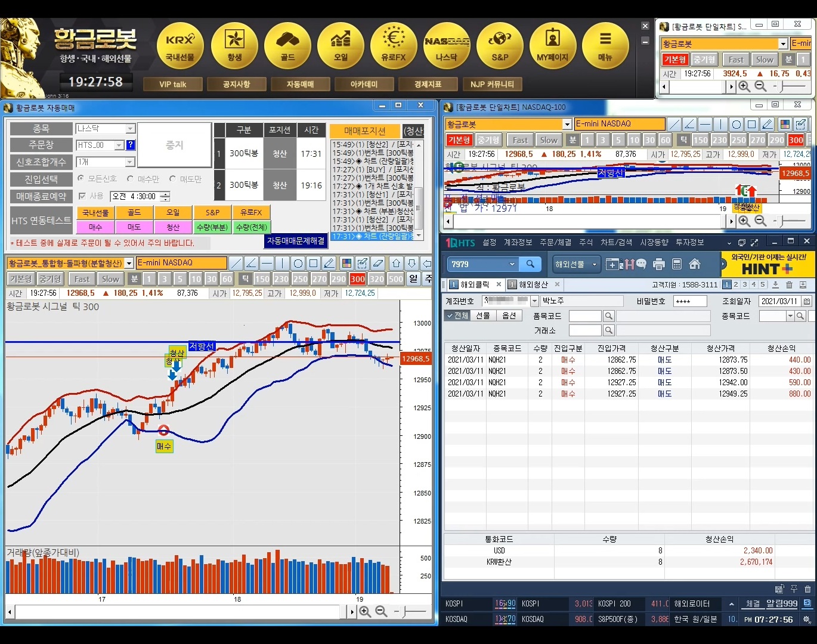Expand the 계좌번호 account dropdown

click(x=534, y=301)
